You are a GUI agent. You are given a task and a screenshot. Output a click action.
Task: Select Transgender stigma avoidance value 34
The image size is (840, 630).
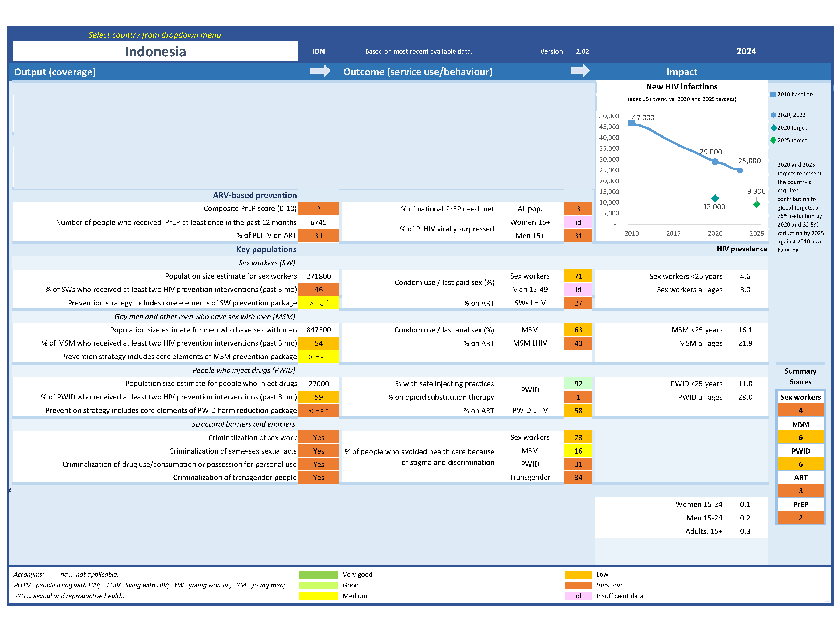578,478
